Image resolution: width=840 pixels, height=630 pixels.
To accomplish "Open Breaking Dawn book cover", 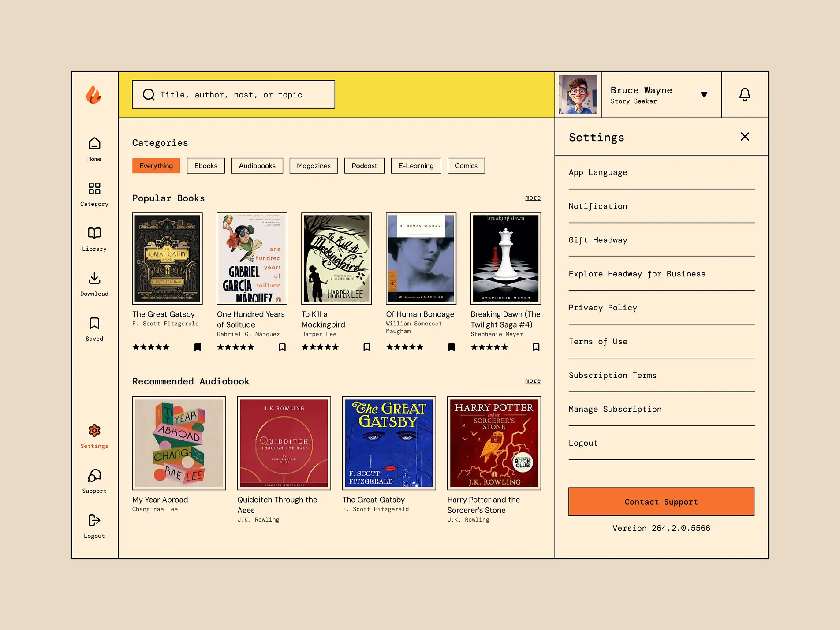I will click(x=506, y=259).
